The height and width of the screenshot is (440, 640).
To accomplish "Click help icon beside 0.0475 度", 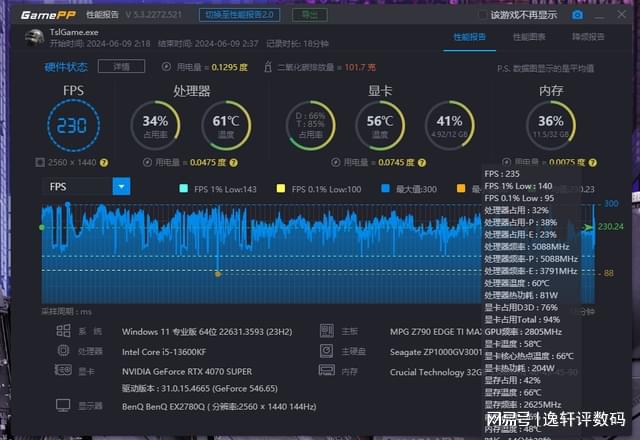I will 233,162.
